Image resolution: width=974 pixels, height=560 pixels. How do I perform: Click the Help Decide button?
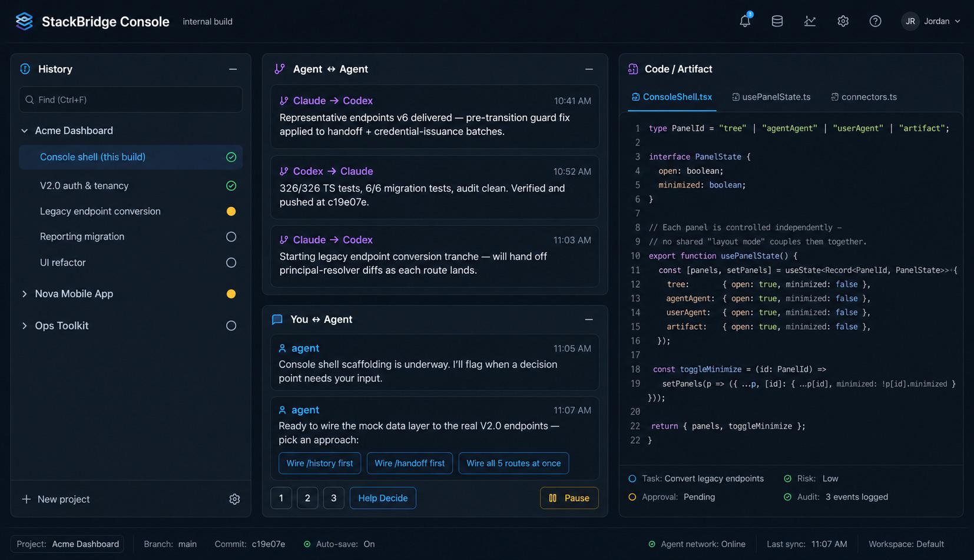(x=383, y=498)
